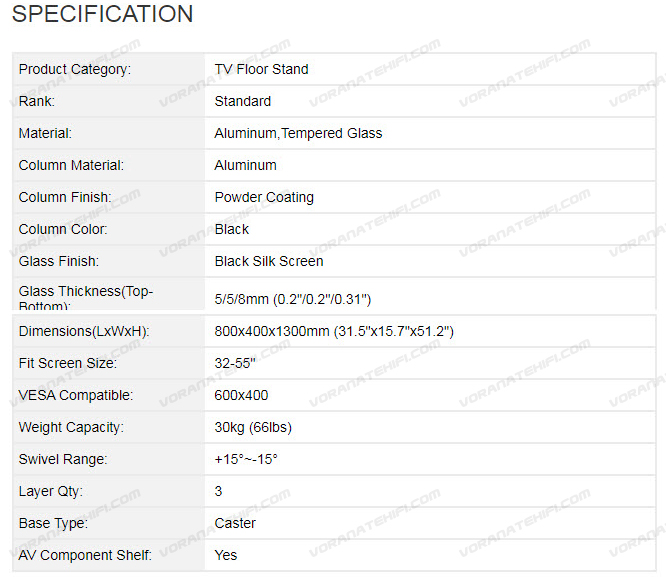This screenshot has width=666, height=579.
Task: Select the Aluminum,Tempered Glass material value
Action: 298,133
